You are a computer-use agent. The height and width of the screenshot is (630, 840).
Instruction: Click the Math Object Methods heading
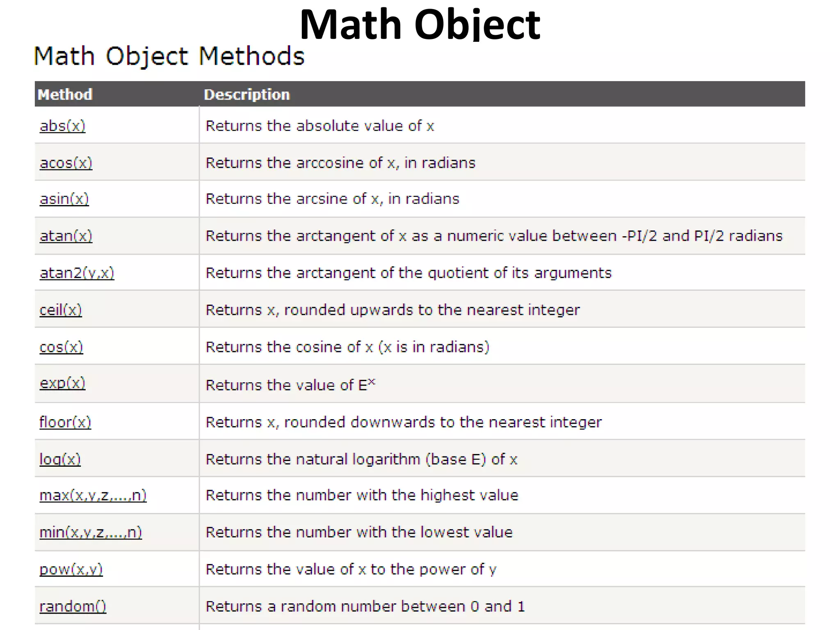pyautogui.click(x=169, y=56)
